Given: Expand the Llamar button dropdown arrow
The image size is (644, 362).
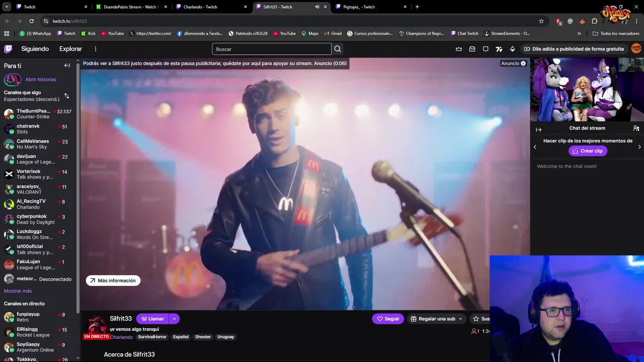Looking at the screenshot, I should click(x=174, y=319).
